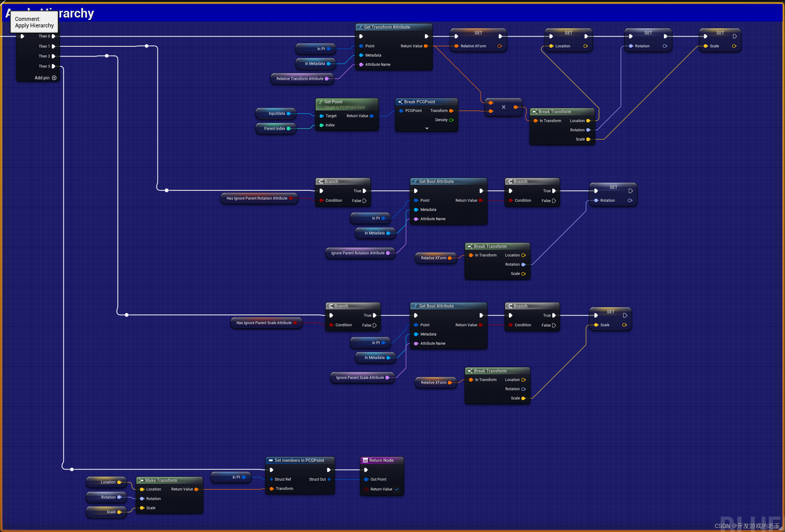Click the Then 0 execution pin
The image size is (785, 532).
54,36
